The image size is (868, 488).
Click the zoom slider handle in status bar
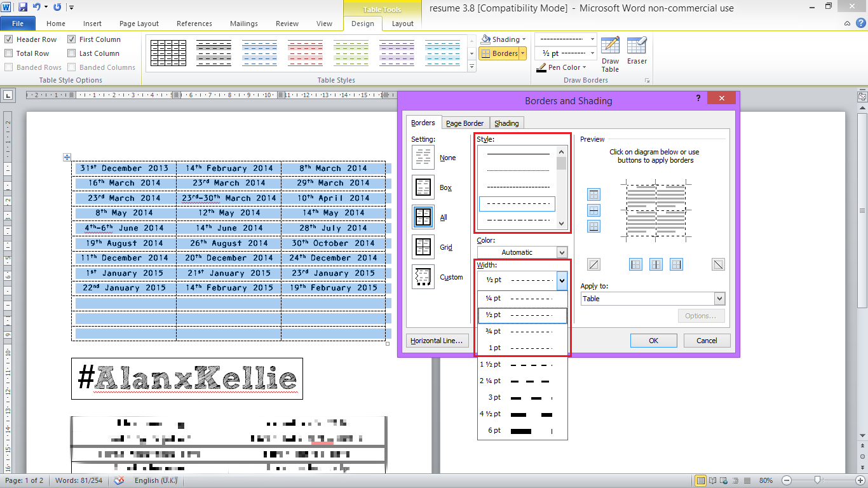(x=818, y=480)
